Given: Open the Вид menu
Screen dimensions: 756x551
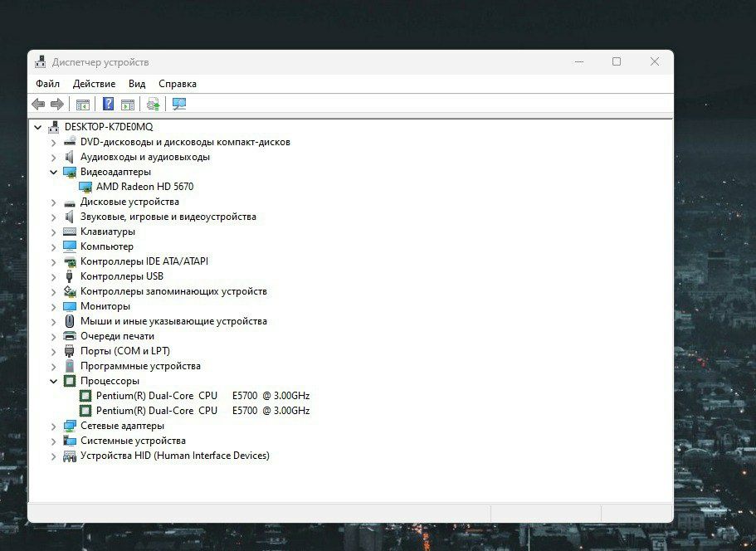Looking at the screenshot, I should point(137,84).
